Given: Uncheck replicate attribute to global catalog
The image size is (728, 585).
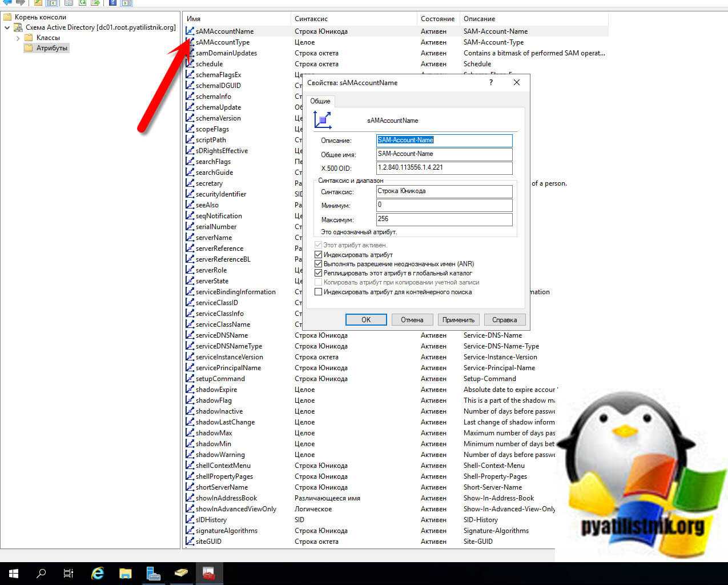Looking at the screenshot, I should coord(319,273).
